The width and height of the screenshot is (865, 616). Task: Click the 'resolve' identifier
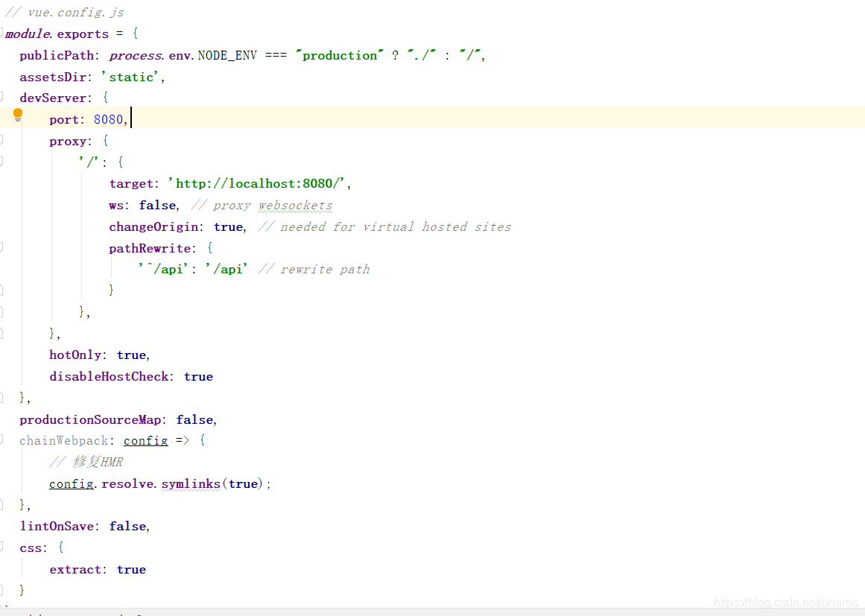coord(128,483)
